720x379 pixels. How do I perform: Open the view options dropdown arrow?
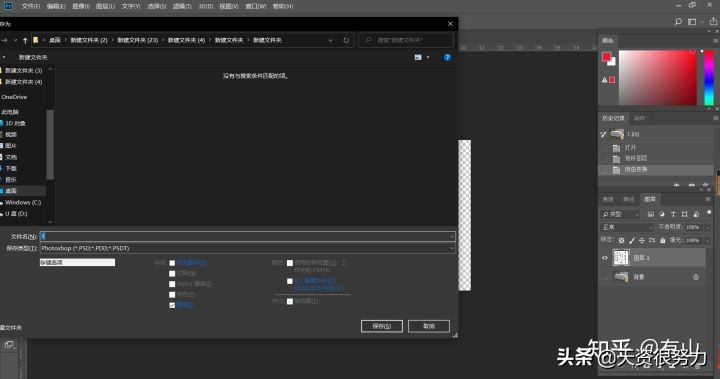pyautogui.click(x=428, y=57)
